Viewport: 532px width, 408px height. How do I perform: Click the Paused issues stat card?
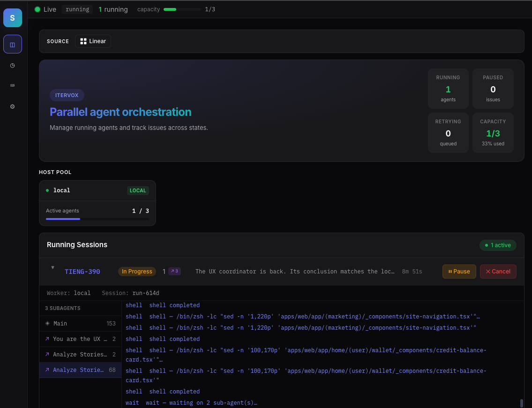pos(493,89)
